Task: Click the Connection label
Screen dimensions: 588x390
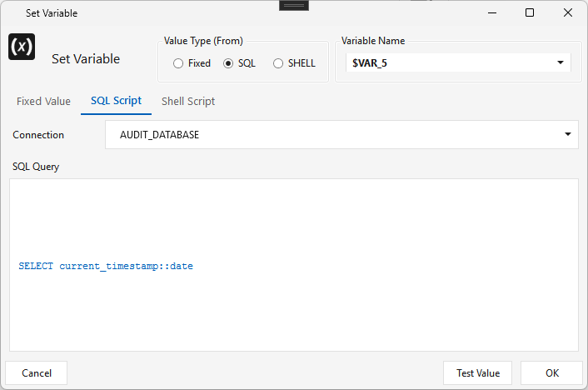Action: [38, 135]
